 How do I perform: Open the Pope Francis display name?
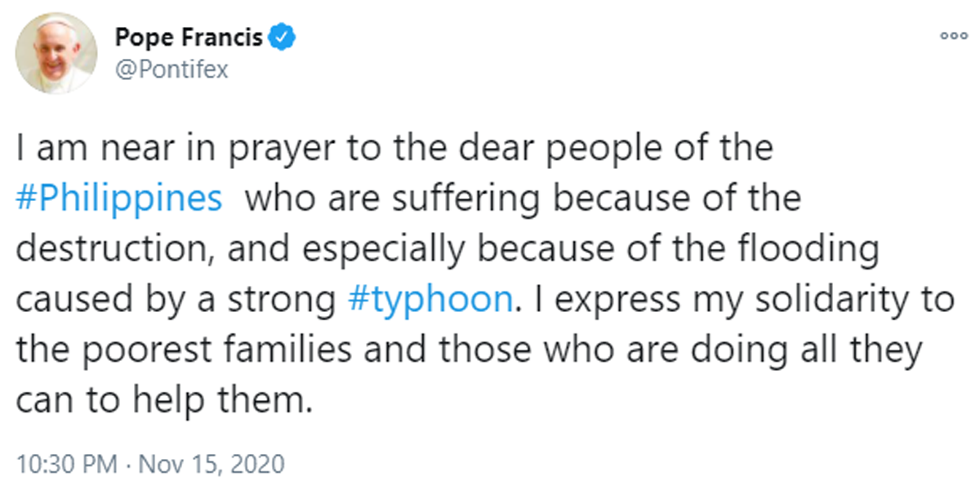point(189,38)
